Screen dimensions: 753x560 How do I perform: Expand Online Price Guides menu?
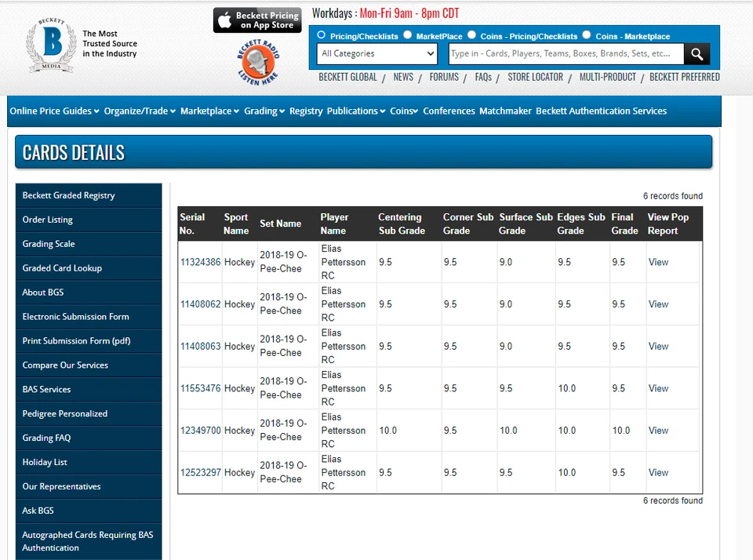tap(54, 111)
